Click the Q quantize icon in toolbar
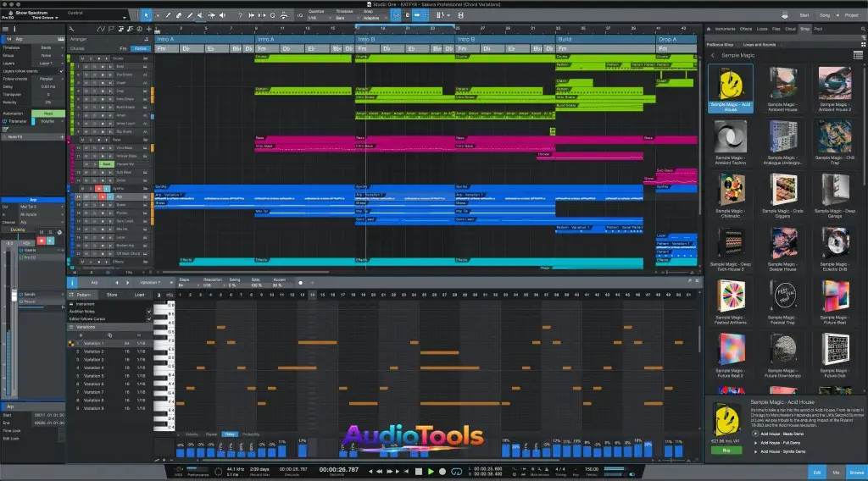 click(272, 15)
